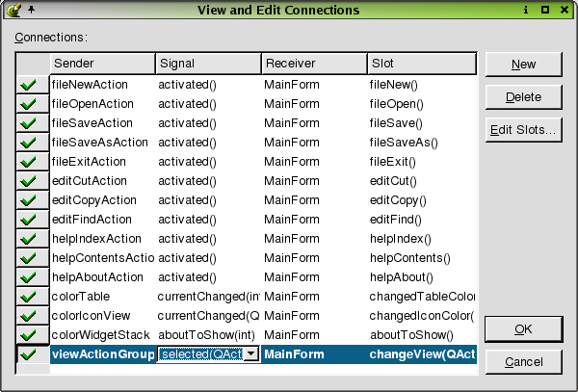Viewport: 578px width, 392px height.
Task: Click the checkmark icon next to colorTable
Action: click(28, 297)
